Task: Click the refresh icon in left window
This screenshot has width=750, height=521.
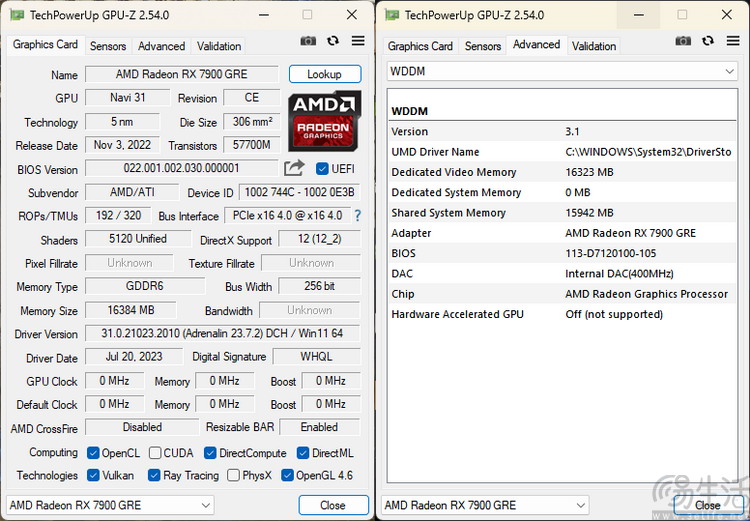Action: click(x=333, y=42)
